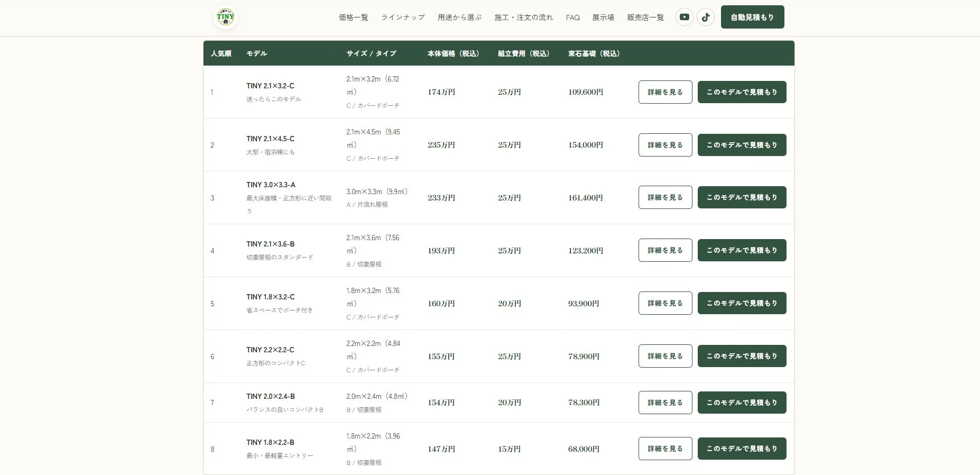Screen dimensions: 980x475
Task: Select model name TINY 2.2×2.2-C
Action: click(x=270, y=350)
